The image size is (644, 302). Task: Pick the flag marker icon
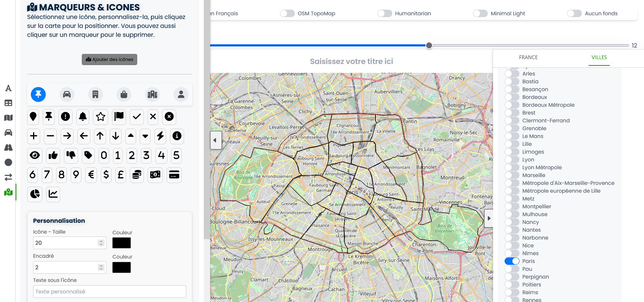(x=119, y=117)
